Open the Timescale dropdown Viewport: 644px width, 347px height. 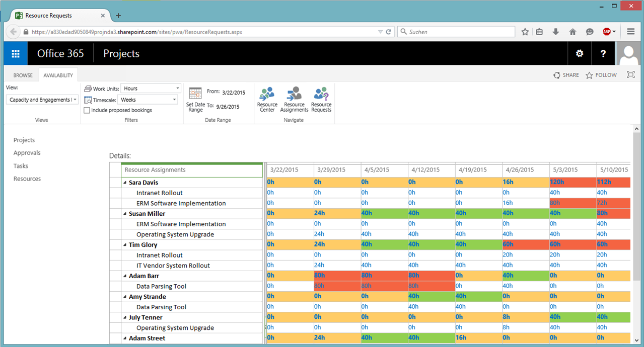click(x=148, y=100)
